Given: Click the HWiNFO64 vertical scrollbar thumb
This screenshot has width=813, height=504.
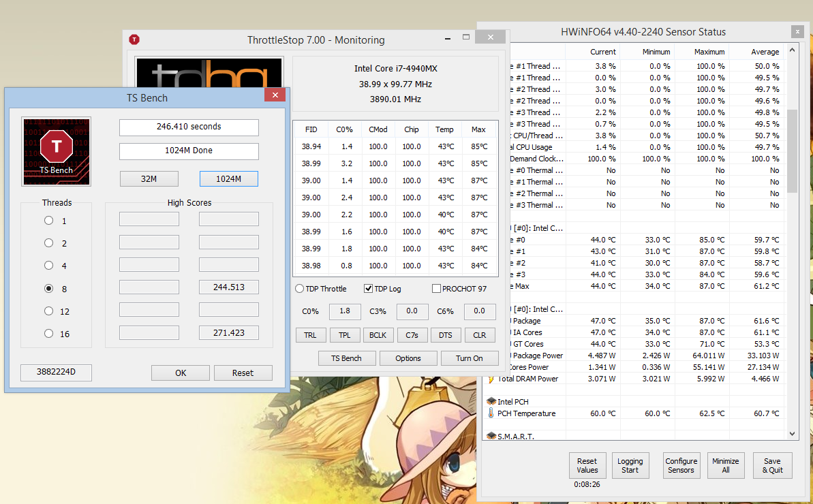Looking at the screenshot, I should (792, 151).
